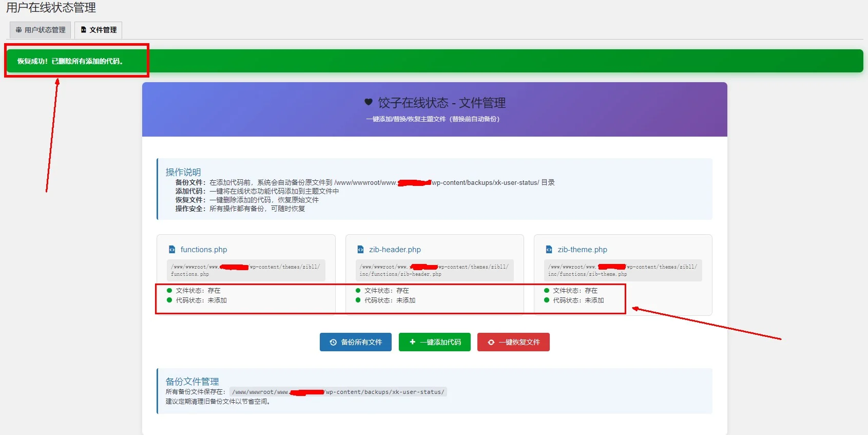Click banner subtitle 一键添加/替换/恢复主题文件
This screenshot has height=435, width=868.
pos(433,119)
